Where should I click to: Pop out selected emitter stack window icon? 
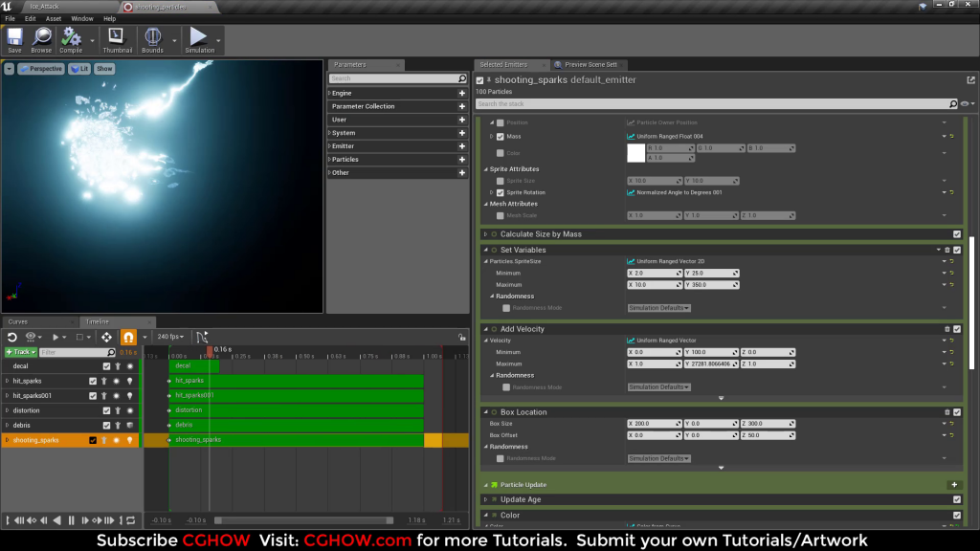coord(970,80)
